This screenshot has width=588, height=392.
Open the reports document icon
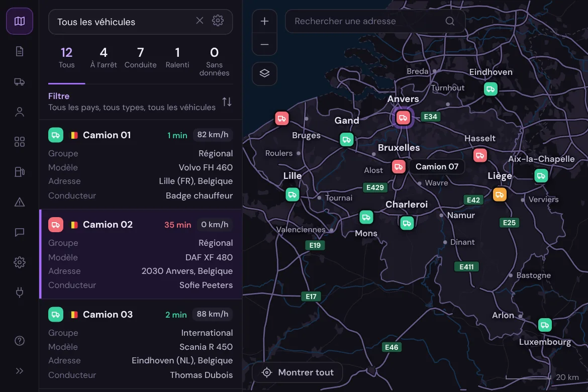pyautogui.click(x=20, y=51)
